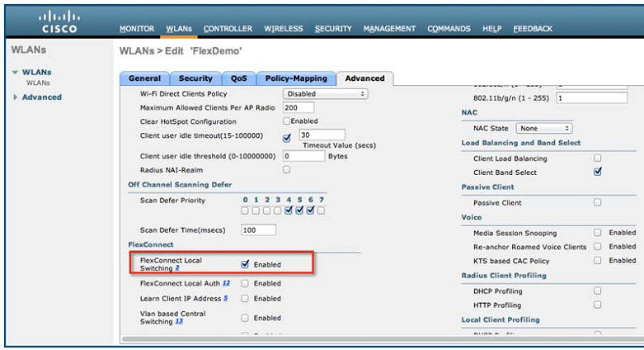644x350 pixels.
Task: Switch to the Policy-Mapping tab
Action: pyautogui.click(x=296, y=78)
